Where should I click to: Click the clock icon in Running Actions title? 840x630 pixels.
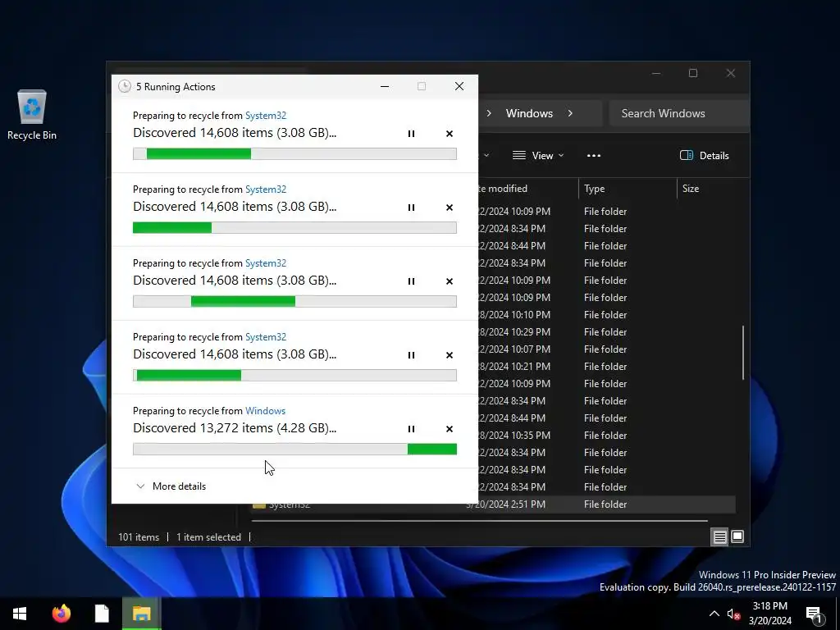click(125, 86)
